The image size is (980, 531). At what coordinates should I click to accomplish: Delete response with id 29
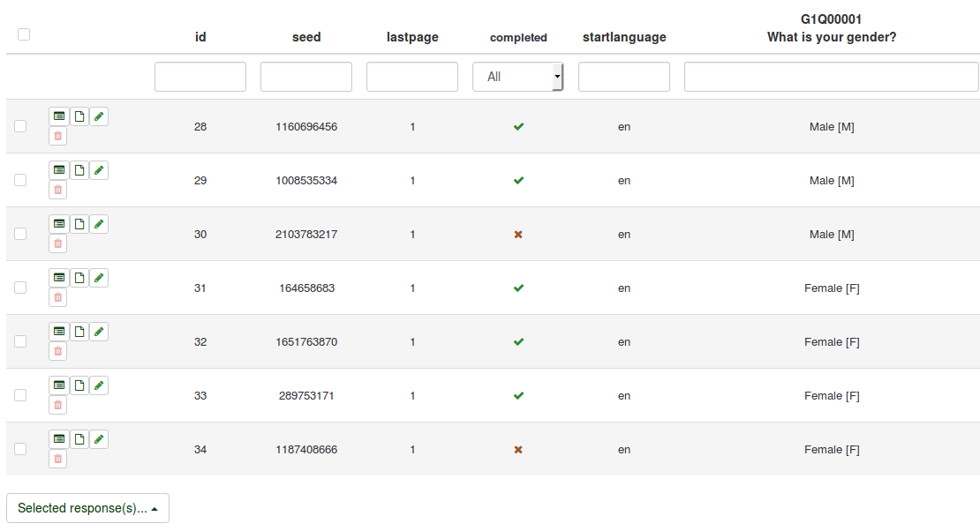[58, 190]
